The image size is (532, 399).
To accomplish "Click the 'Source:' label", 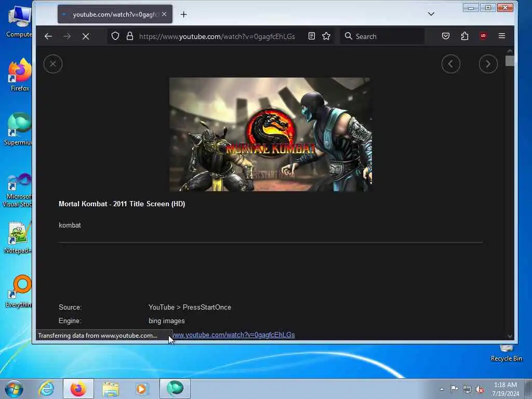I will click(70, 308).
